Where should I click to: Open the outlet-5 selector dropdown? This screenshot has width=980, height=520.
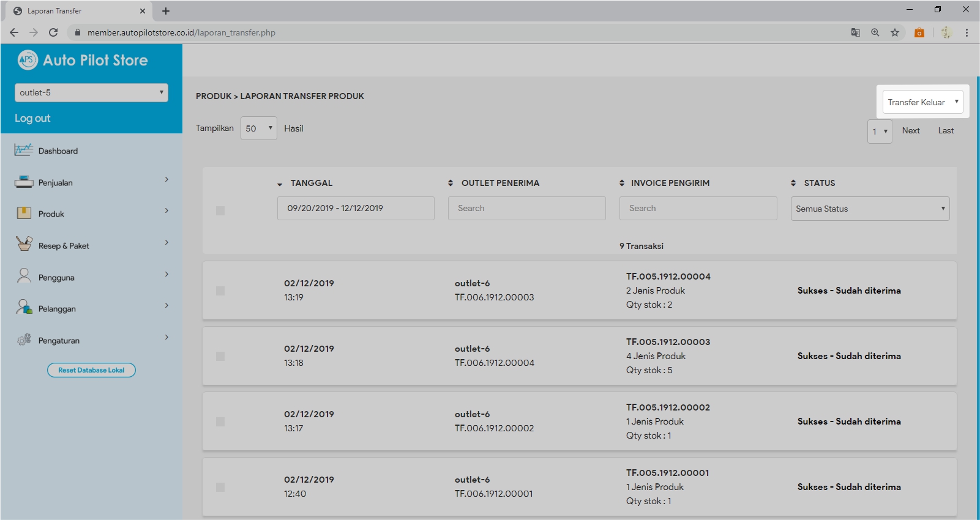(x=91, y=92)
